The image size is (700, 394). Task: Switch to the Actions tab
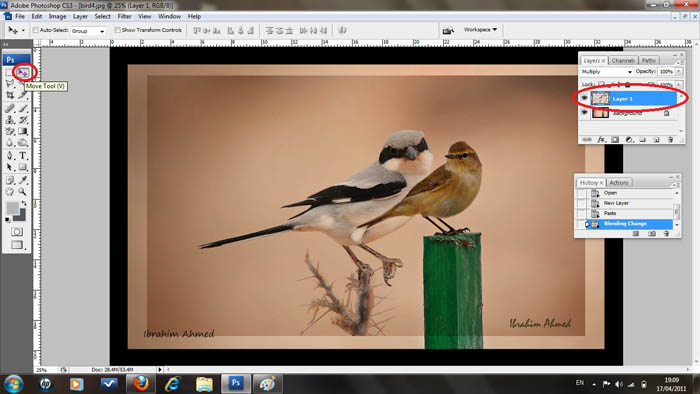619,182
